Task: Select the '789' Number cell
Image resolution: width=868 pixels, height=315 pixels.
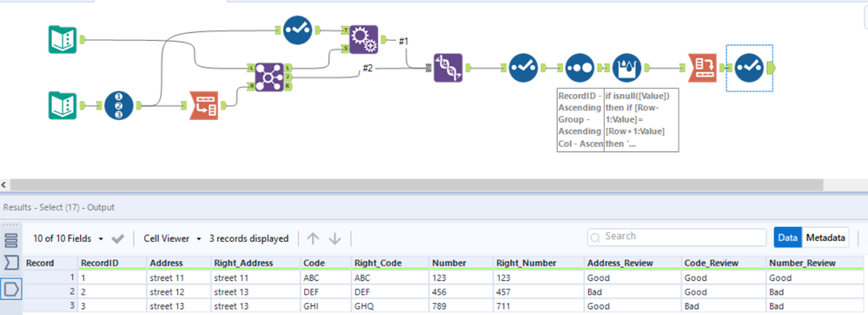Action: [x=461, y=305]
